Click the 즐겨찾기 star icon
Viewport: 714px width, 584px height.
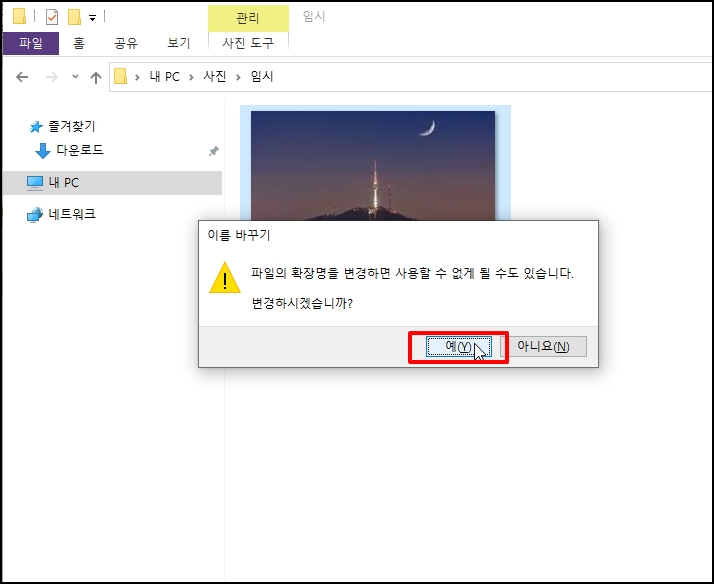pyautogui.click(x=36, y=127)
